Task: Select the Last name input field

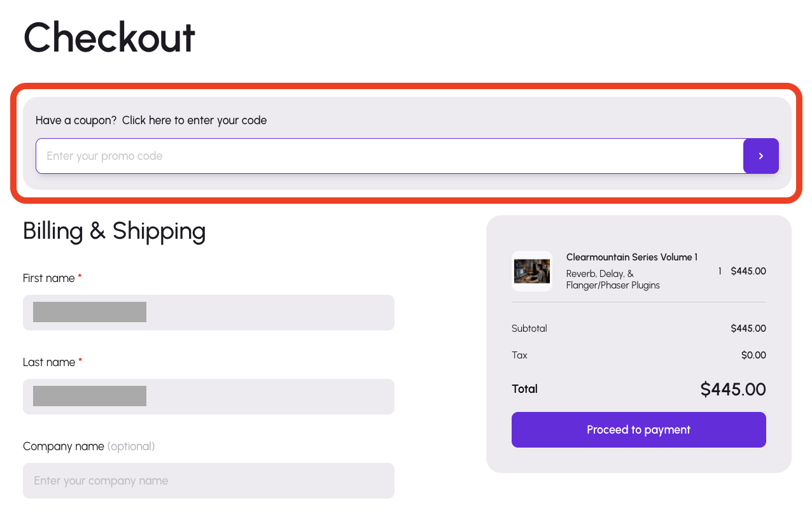Action: 208,397
